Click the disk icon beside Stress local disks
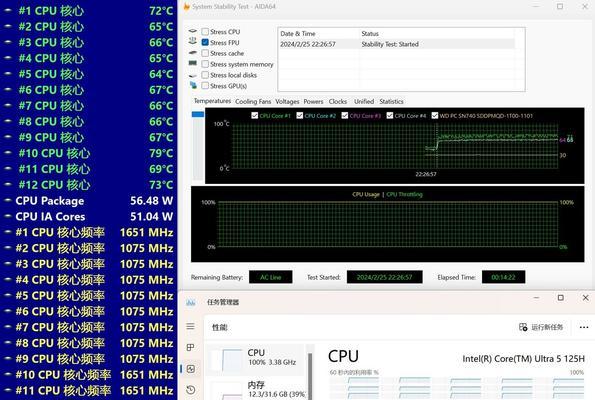595x400 pixels. click(193, 75)
